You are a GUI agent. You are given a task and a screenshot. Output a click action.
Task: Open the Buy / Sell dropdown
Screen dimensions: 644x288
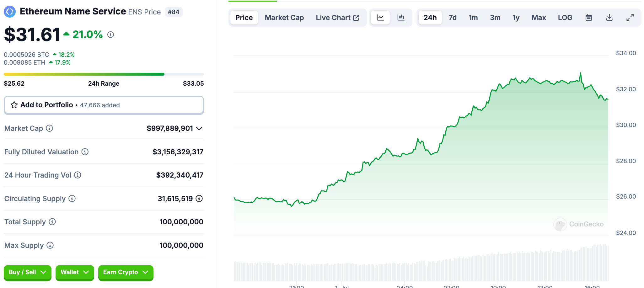pyautogui.click(x=27, y=272)
